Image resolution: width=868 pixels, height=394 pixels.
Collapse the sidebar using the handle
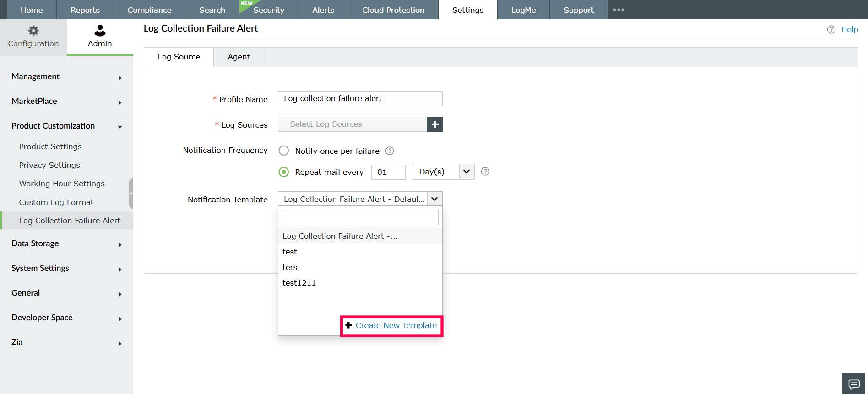pyautogui.click(x=131, y=194)
